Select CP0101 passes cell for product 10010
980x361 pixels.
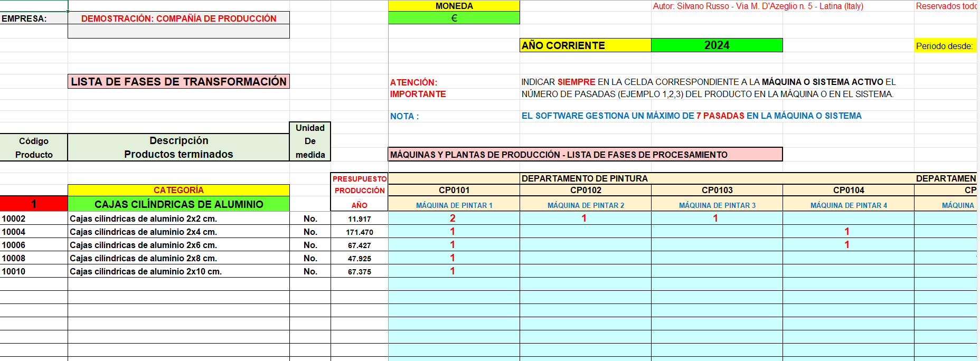(x=454, y=271)
